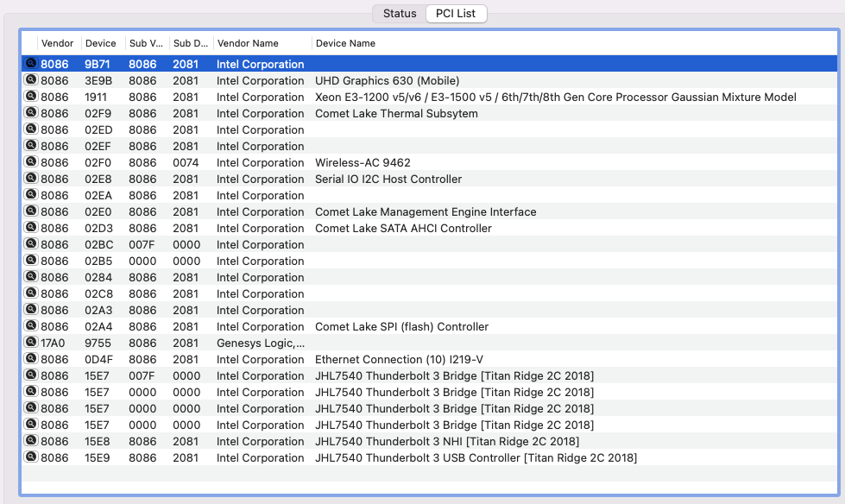
Task: Click the lookup icon for device 1911
Action: [x=31, y=97]
